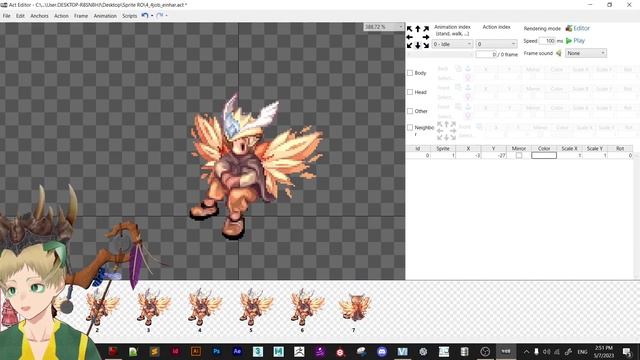The width and height of the screenshot is (640, 360).
Task: Open the Frame menu
Action: 81,16
